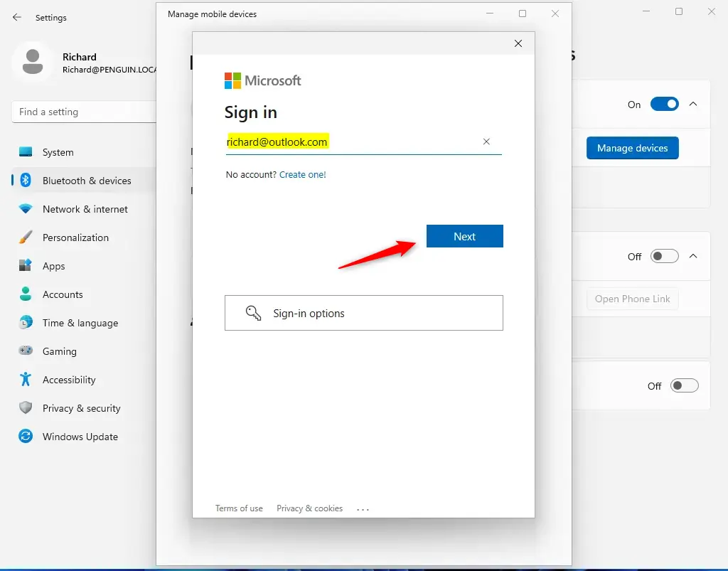
Task: Click the three-dots more options in footer
Action: [x=363, y=509]
